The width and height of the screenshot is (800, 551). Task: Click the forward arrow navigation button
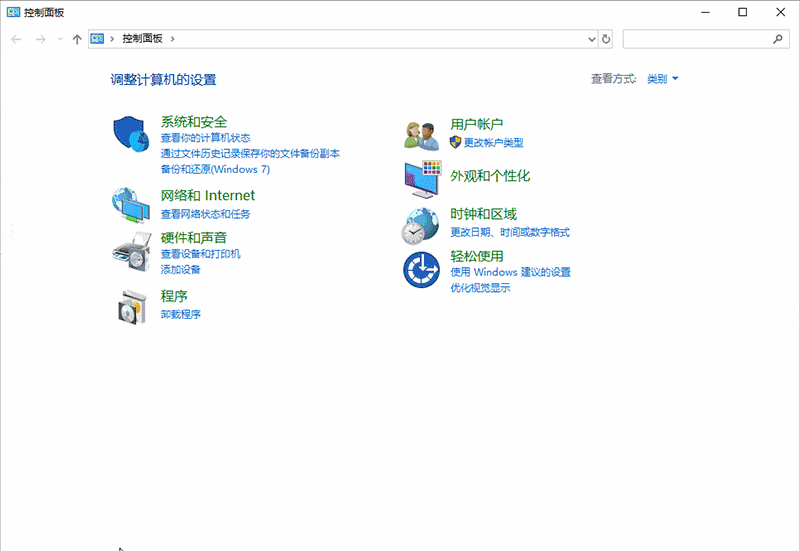pyautogui.click(x=40, y=39)
